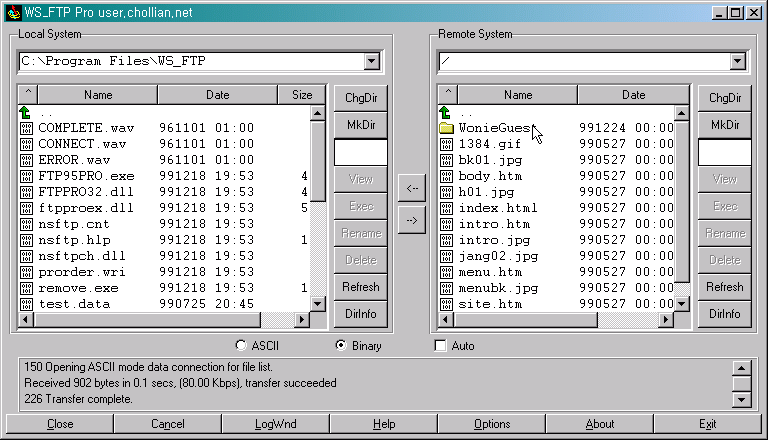This screenshot has height=440, width=768.
Task: Click the file icon next to COMPLETE.wav
Action: 26,128
